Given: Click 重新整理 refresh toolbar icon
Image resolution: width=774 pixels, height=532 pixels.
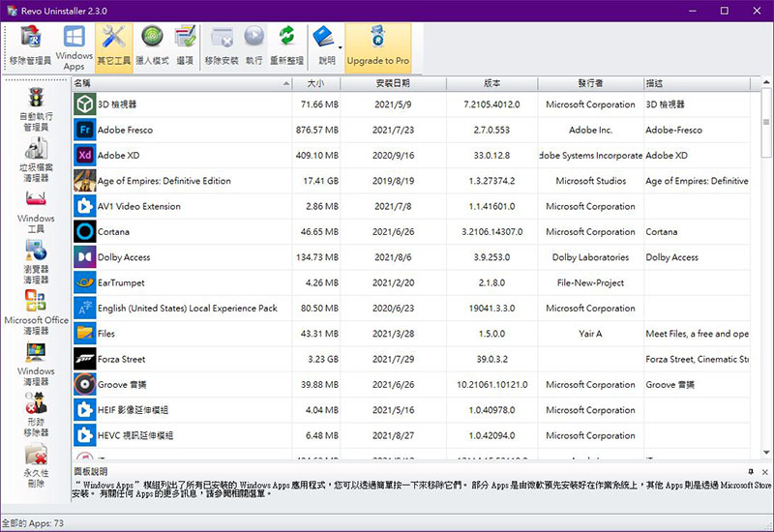Looking at the screenshot, I should click(286, 46).
